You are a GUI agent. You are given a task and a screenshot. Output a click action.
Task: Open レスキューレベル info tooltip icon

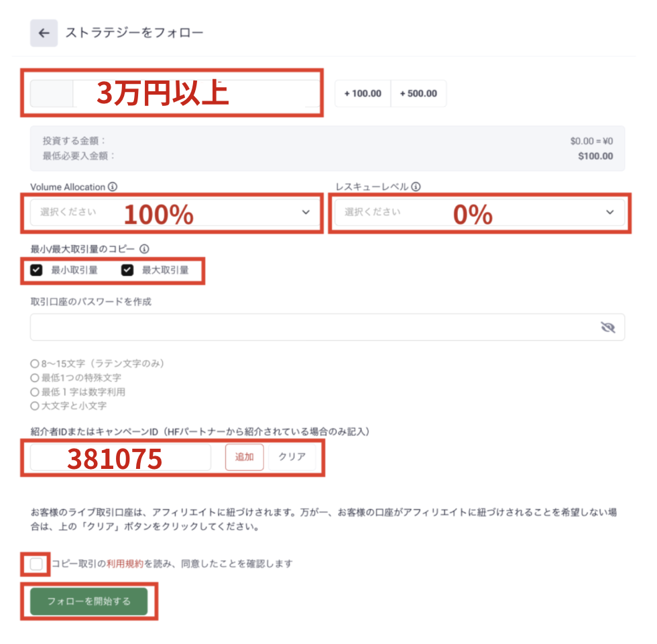416,186
